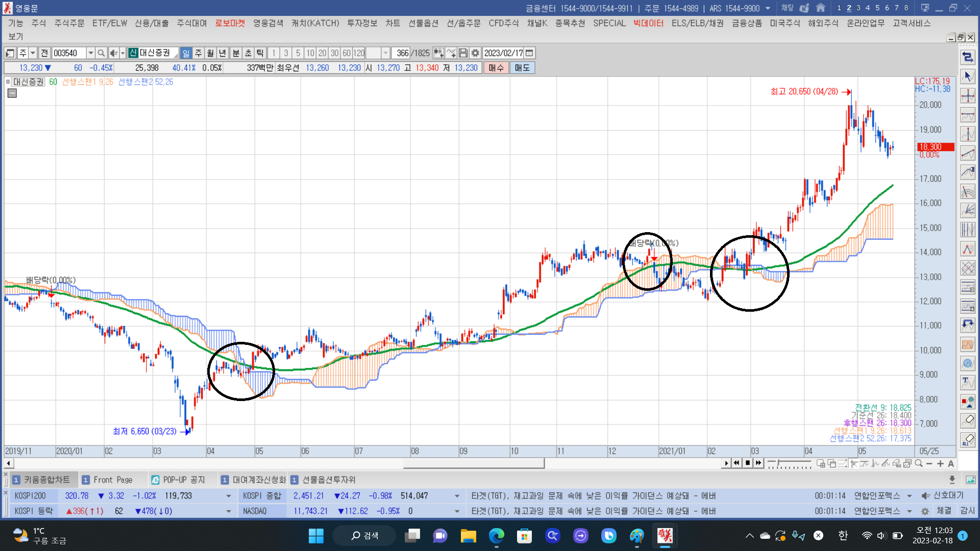Open the 연합인포맥스 news source dropdown
This screenshot has height=551, width=980.
[x=910, y=496]
